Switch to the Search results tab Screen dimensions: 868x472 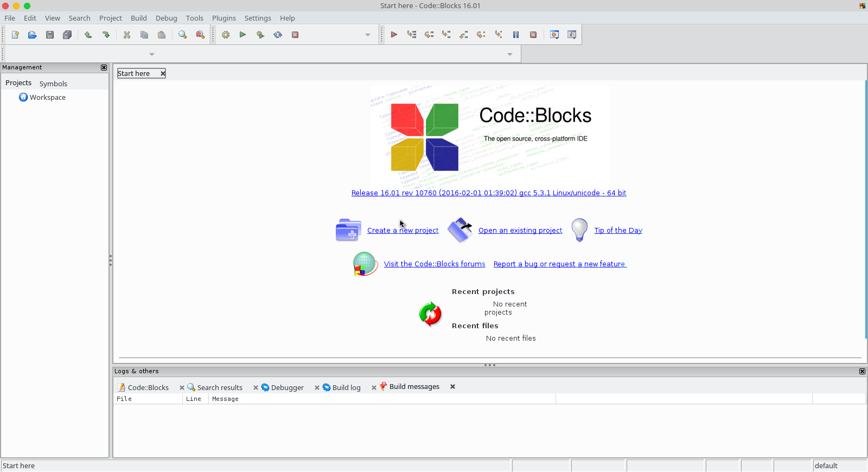click(x=215, y=387)
